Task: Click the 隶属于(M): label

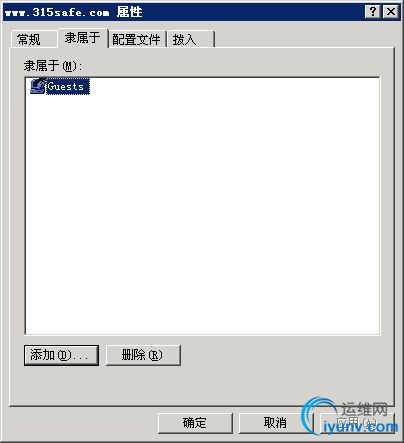Action: (x=53, y=66)
